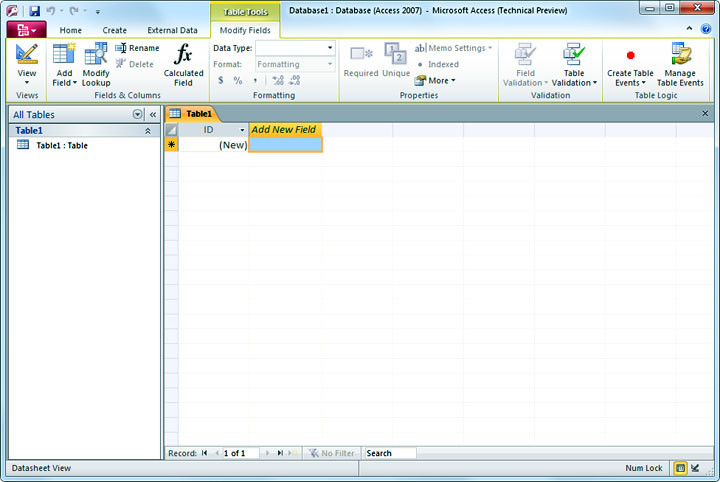Screen dimensions: 720x482
Task: Open Access Help question mark
Action: tap(706, 29)
